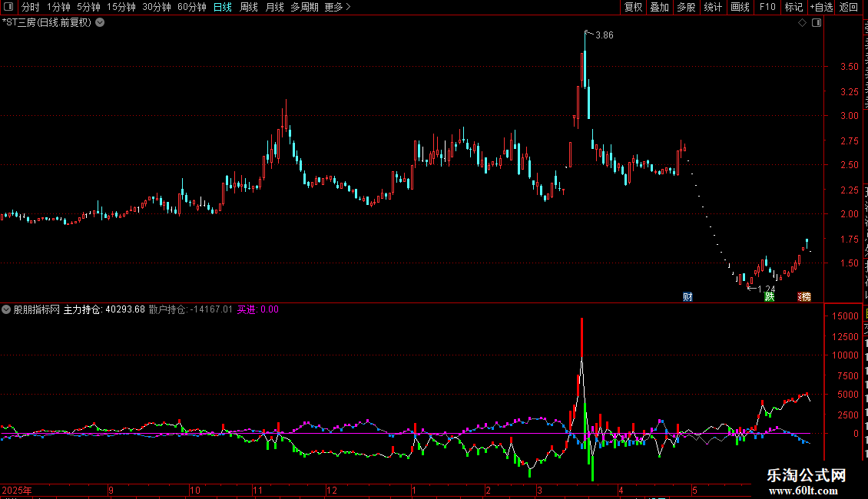The image size is (868, 499).
Task: Switch to 月线 monthly chart
Action: pos(274,7)
